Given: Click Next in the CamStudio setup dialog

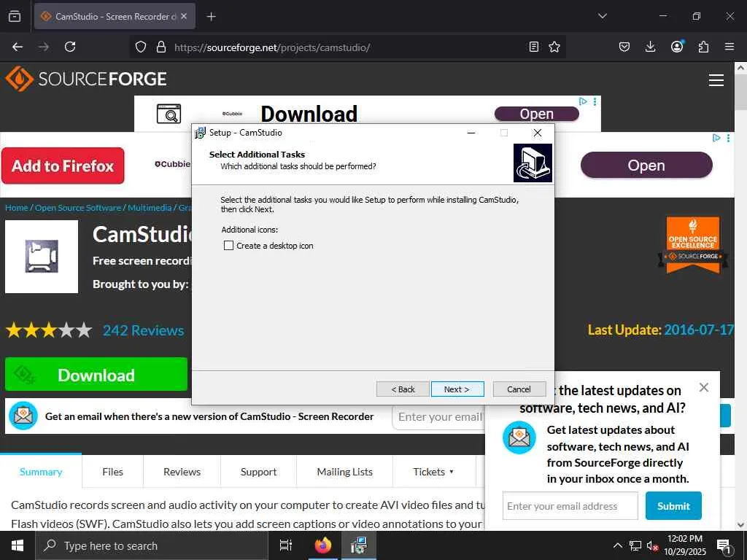Looking at the screenshot, I should click(457, 389).
